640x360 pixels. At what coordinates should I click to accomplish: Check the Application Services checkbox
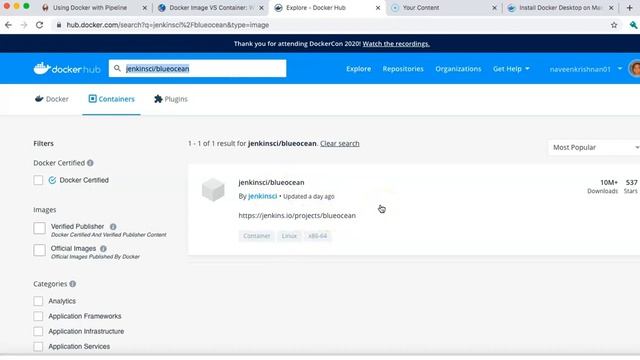pos(38,346)
